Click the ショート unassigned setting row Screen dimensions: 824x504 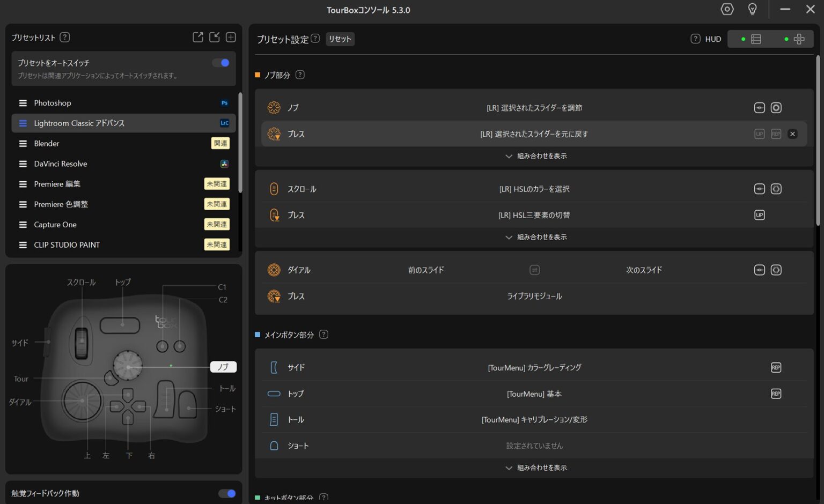tap(534, 446)
